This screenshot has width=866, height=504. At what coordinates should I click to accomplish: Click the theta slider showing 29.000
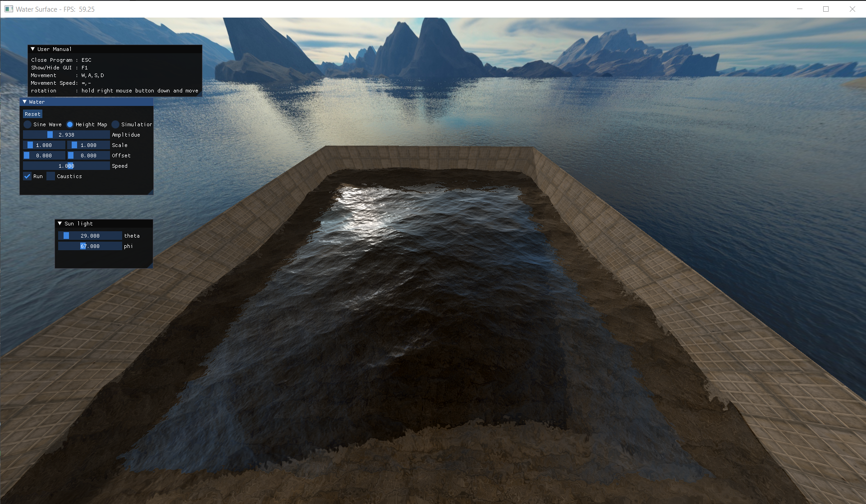pos(90,236)
